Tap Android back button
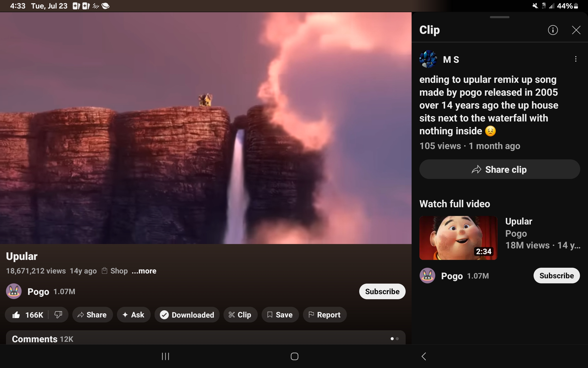The image size is (588, 368). point(424,356)
